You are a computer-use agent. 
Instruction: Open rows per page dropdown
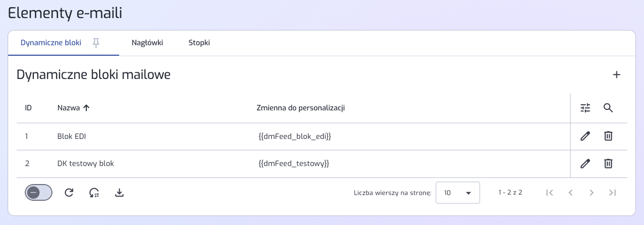[458, 193]
